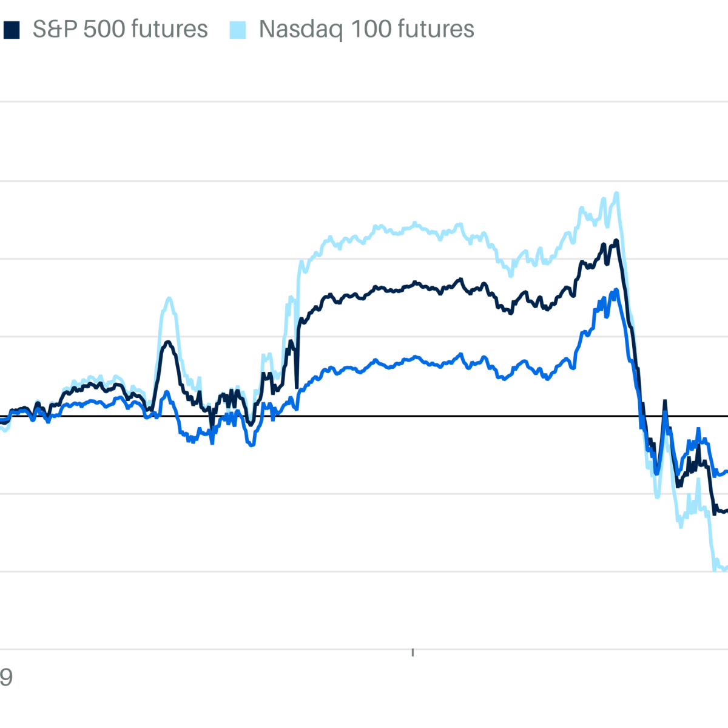Click the dark navy S&P 500 legend swatch
Viewport: 728px width, 728px height.
[x=11, y=30]
